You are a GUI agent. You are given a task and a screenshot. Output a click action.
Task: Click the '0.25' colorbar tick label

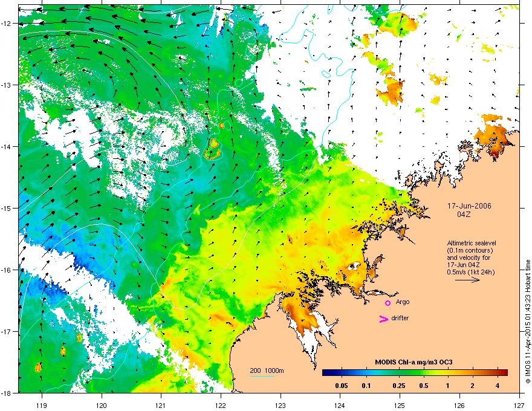coord(398,386)
